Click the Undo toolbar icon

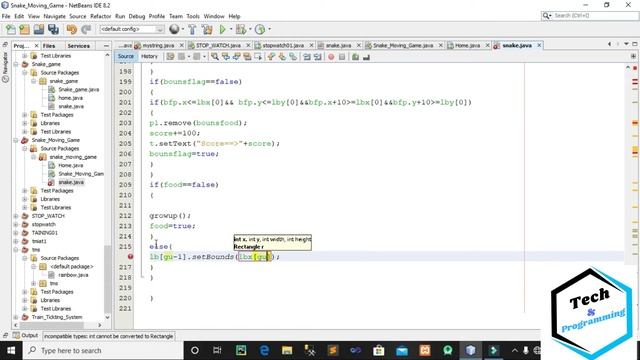click(x=72, y=29)
